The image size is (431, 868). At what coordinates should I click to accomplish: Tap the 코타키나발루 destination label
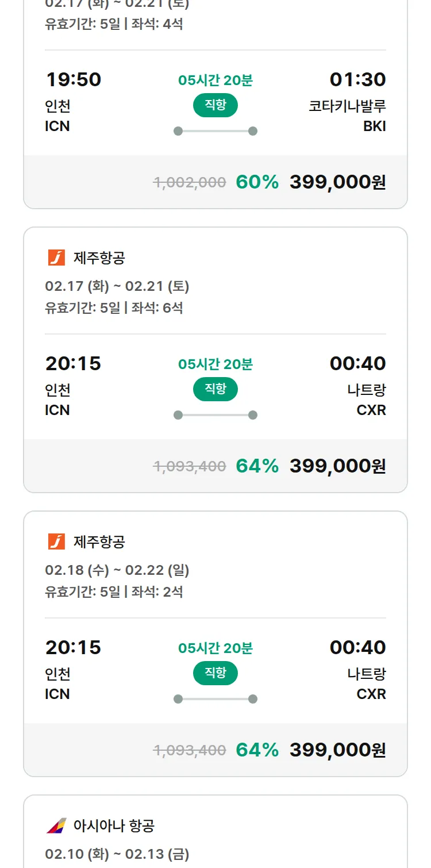[347, 106]
